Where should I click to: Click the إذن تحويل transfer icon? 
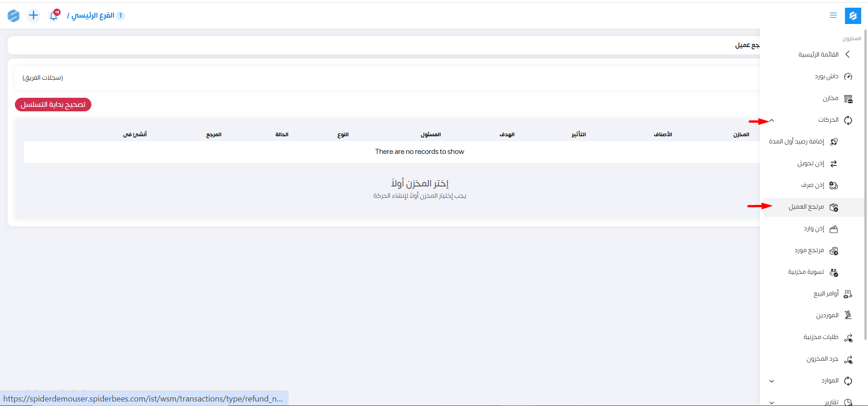[834, 164]
